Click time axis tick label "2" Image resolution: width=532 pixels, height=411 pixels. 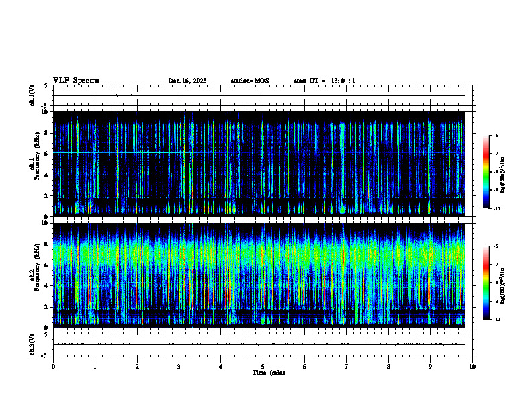pyautogui.click(x=137, y=367)
